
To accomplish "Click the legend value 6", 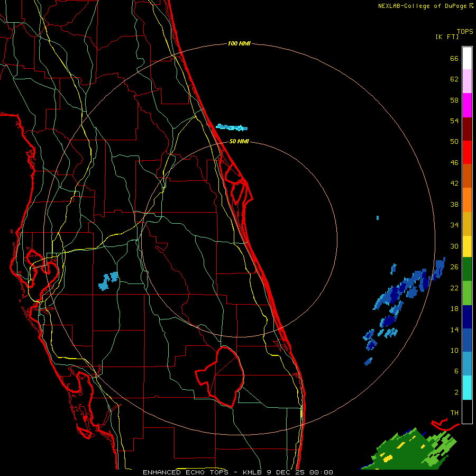I will (456, 371).
